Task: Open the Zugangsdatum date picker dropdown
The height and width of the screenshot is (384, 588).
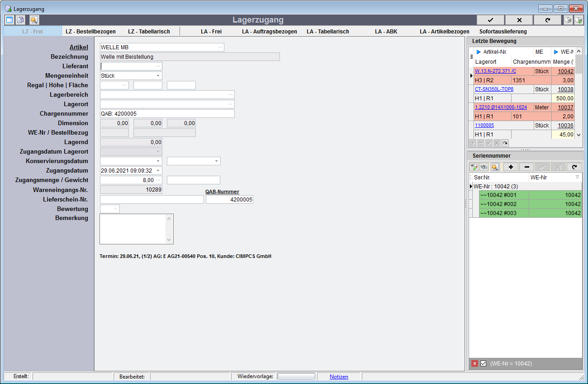Action: [x=158, y=171]
